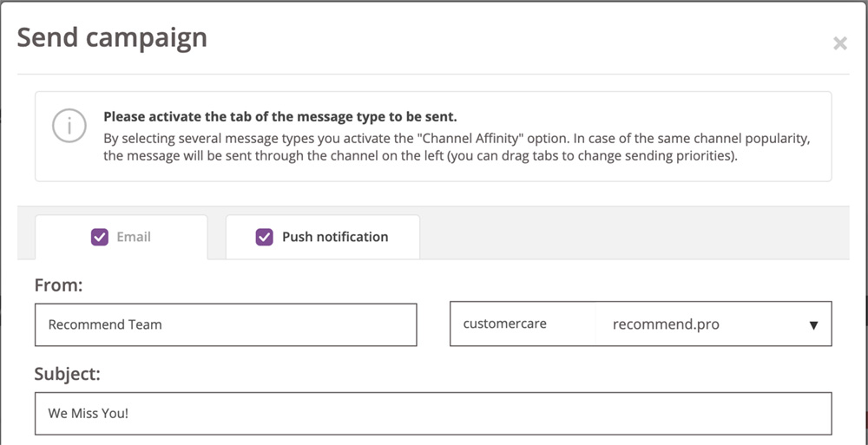
Task: Click empty tab bar right of Push notification
Action: point(634,232)
